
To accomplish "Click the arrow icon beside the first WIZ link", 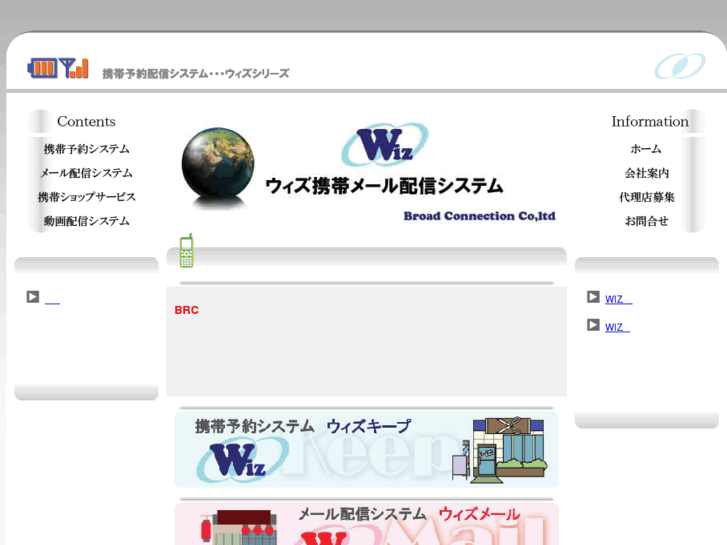I will pyautogui.click(x=593, y=297).
